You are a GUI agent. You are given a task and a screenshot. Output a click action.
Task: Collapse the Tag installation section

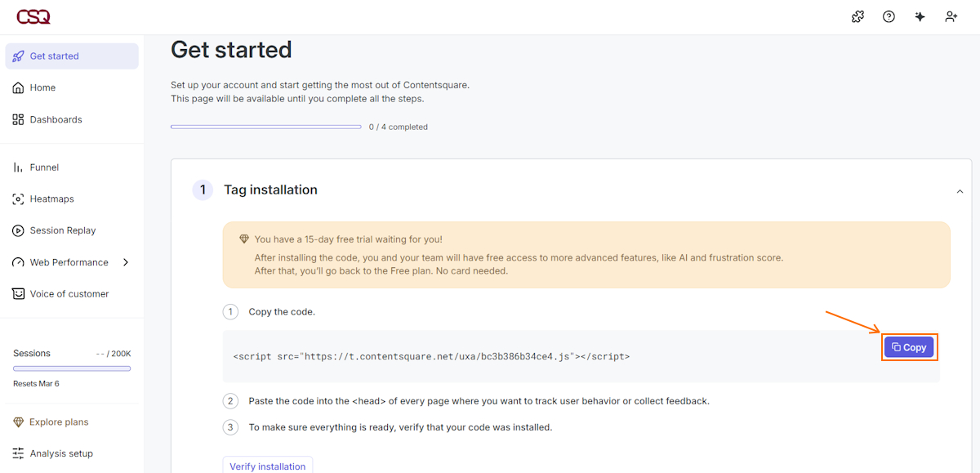960,190
